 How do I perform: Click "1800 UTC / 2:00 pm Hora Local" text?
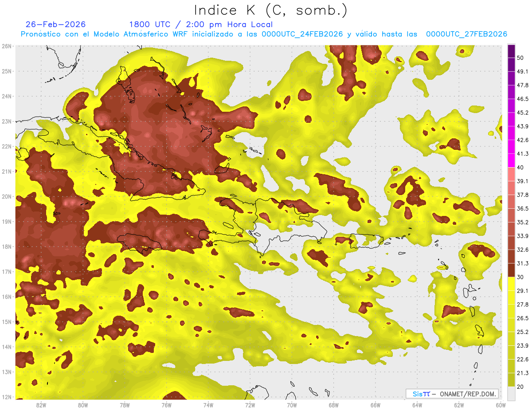pyautogui.click(x=201, y=24)
